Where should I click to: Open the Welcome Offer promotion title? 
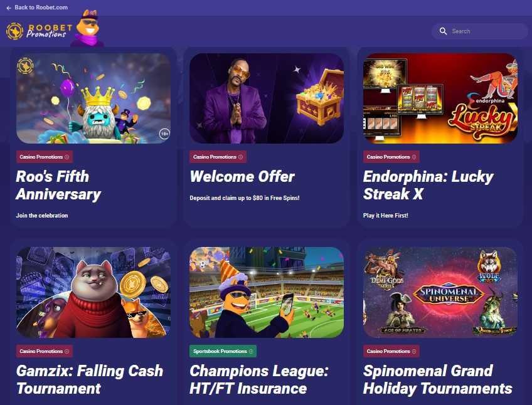point(242,177)
